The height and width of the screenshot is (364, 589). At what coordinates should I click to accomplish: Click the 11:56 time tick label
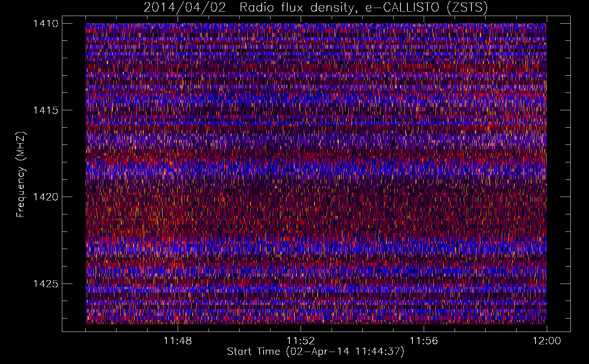click(x=424, y=341)
